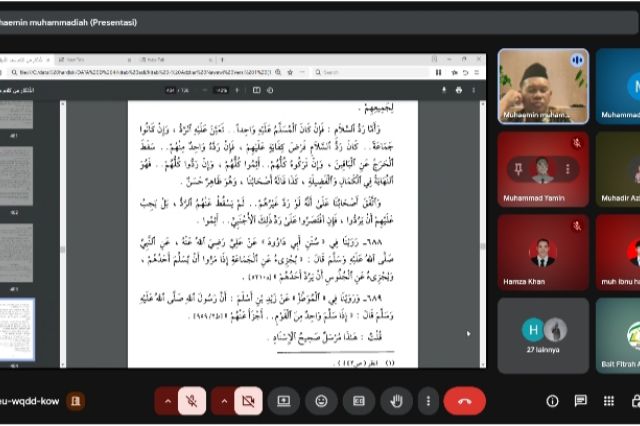This screenshot has width=640, height=426.
Task: Select the muh ibnu participant tile
Action: point(618,253)
